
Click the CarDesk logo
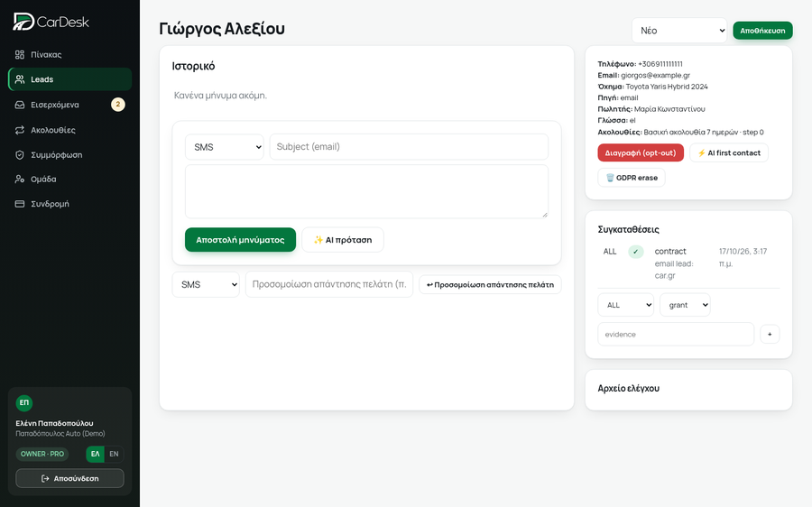point(51,22)
